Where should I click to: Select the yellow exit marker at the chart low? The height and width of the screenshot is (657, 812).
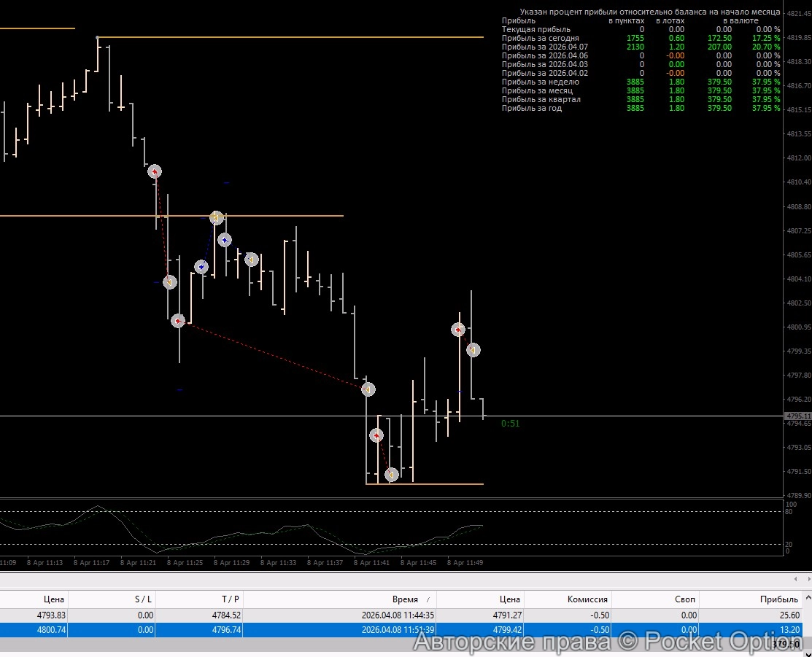coord(392,475)
